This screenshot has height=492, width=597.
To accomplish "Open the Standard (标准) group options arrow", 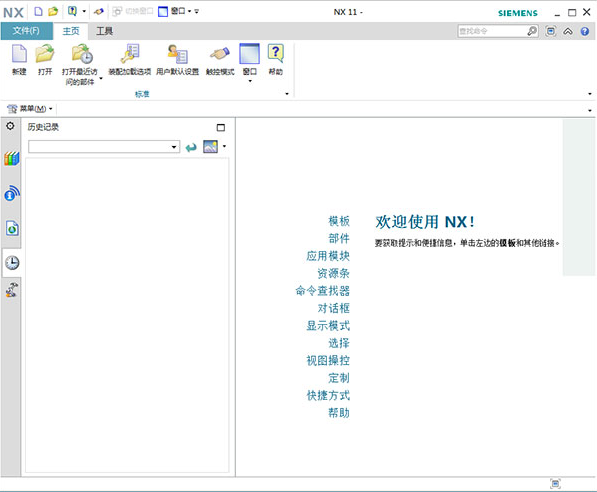I will (x=287, y=94).
